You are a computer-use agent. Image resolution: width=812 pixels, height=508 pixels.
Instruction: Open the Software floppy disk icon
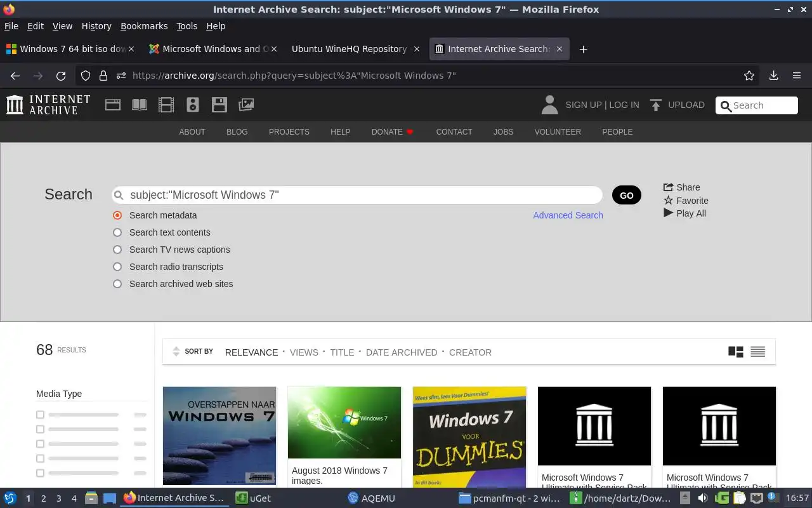click(219, 105)
